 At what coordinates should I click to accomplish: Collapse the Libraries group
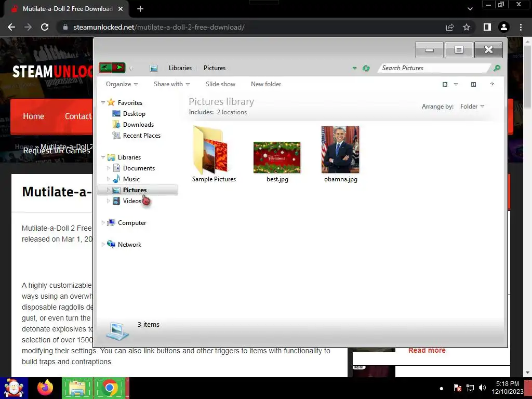[x=103, y=157]
